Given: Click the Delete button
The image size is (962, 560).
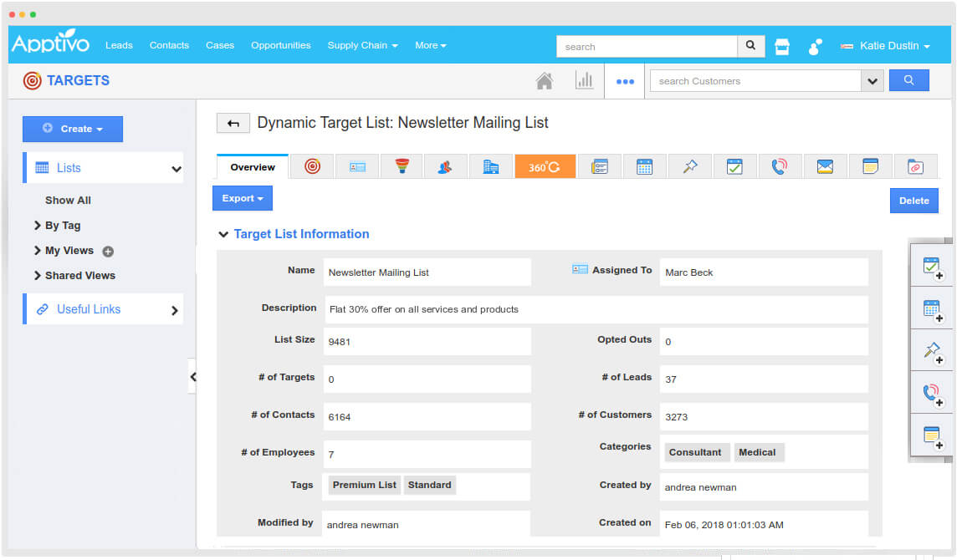Looking at the screenshot, I should click(x=913, y=201).
